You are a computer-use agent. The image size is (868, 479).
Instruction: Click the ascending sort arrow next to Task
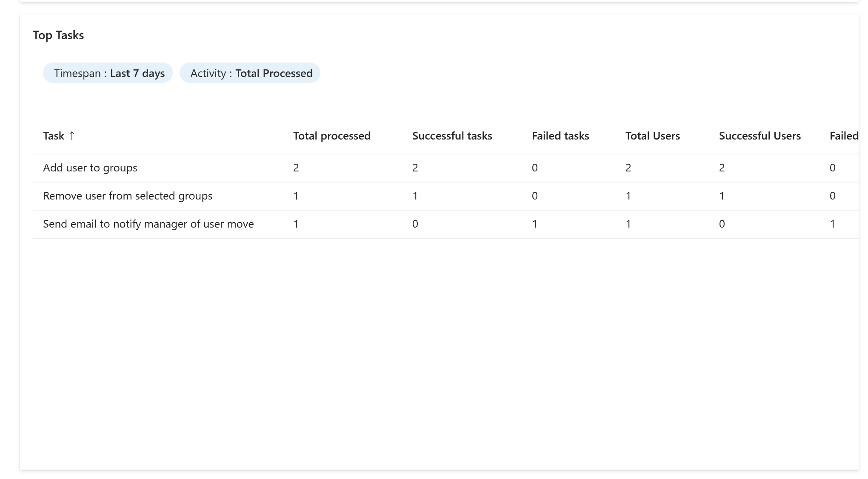[72, 136]
